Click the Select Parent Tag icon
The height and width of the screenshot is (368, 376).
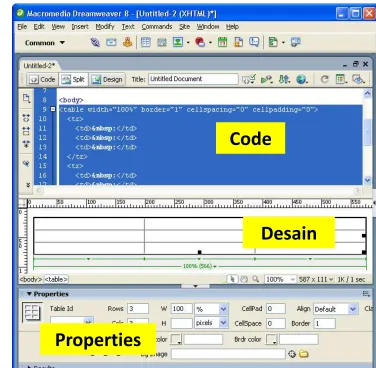click(26, 163)
